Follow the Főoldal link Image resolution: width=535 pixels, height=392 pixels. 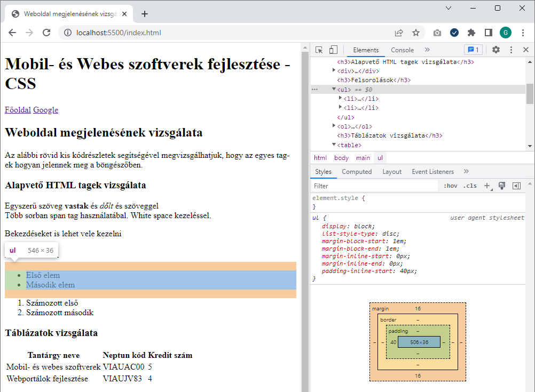click(x=18, y=110)
